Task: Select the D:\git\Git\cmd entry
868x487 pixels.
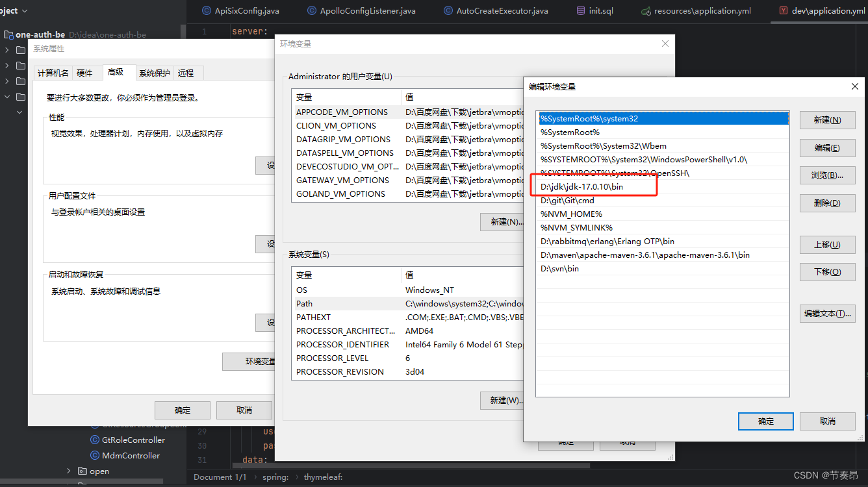Action: [663, 200]
